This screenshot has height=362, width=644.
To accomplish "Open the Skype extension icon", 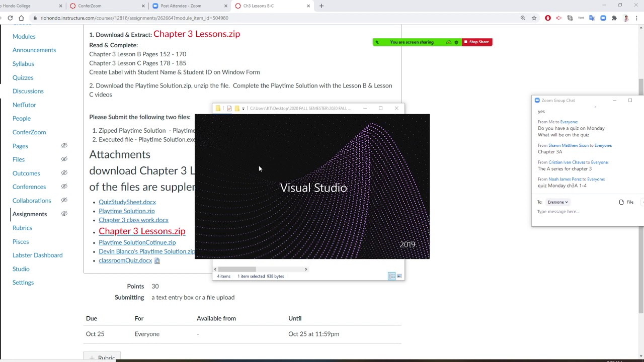I will pos(570,18).
